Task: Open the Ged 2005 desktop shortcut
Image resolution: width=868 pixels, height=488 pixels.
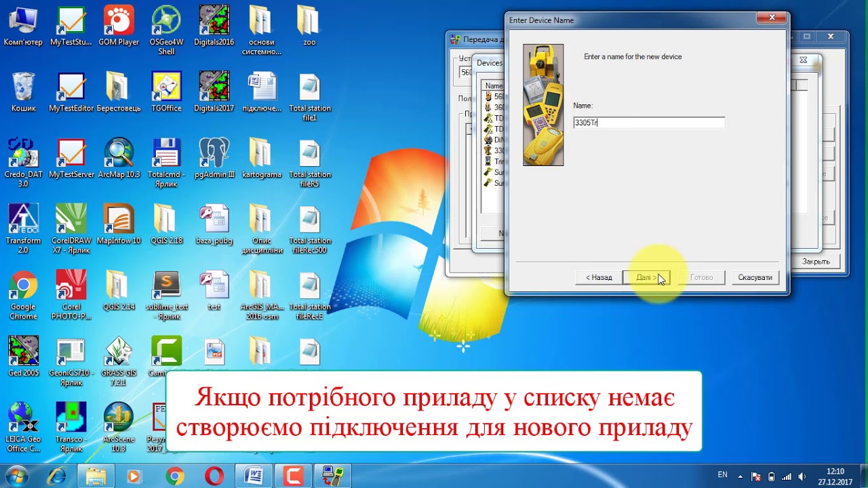Action: click(23, 357)
